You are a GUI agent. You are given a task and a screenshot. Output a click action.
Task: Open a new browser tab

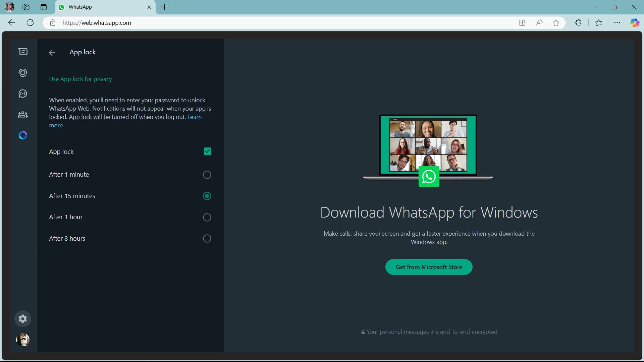coord(165,7)
